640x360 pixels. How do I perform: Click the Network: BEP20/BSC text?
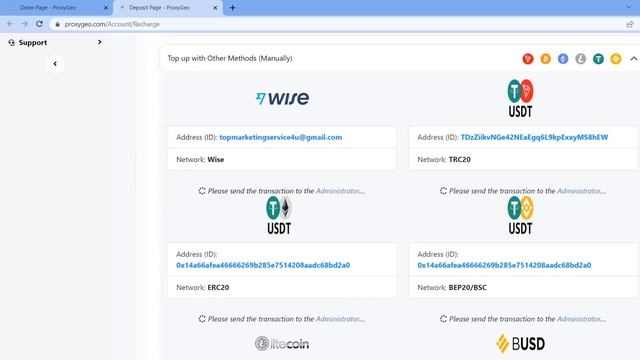(x=452, y=288)
